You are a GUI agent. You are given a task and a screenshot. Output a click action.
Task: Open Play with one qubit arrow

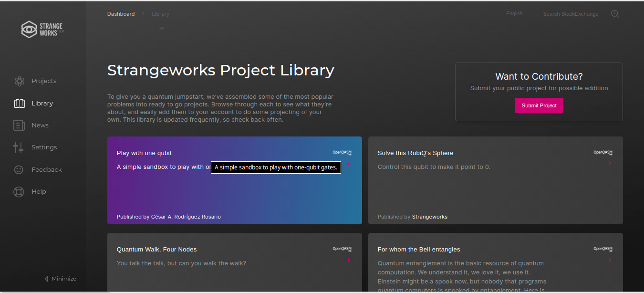coord(349,163)
